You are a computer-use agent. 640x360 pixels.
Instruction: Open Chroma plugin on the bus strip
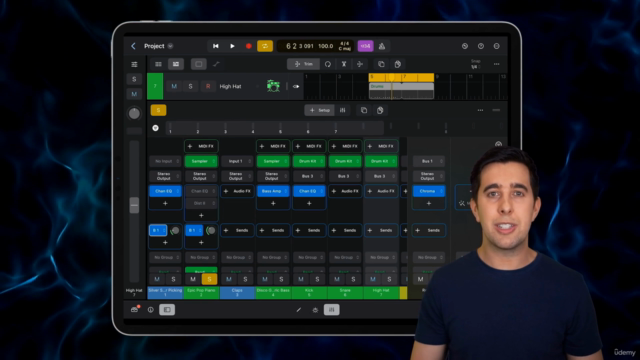pos(429,191)
